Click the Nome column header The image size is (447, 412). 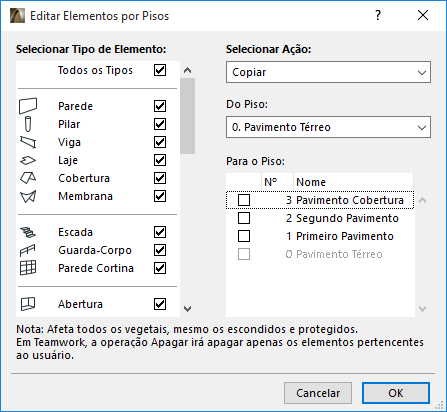point(353,182)
